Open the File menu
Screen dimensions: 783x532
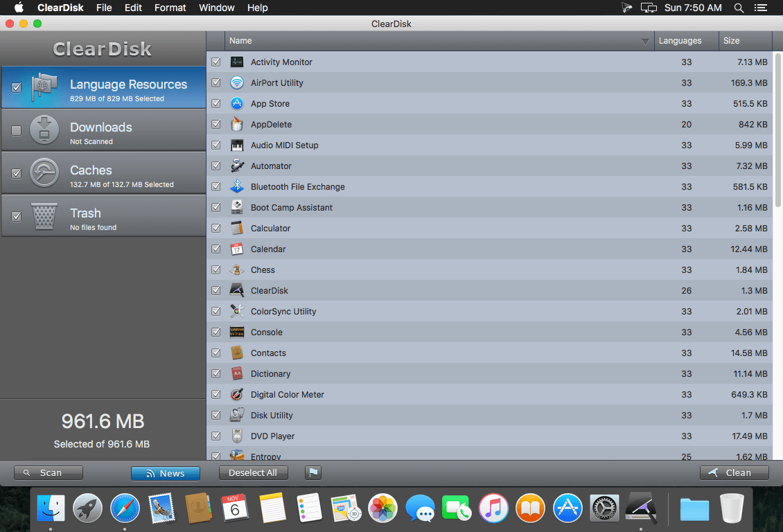[x=104, y=8]
